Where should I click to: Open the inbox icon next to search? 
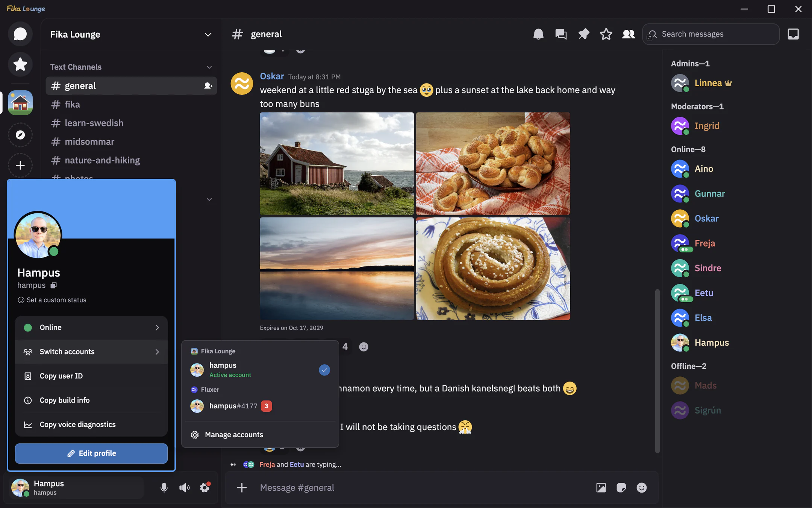793,34
